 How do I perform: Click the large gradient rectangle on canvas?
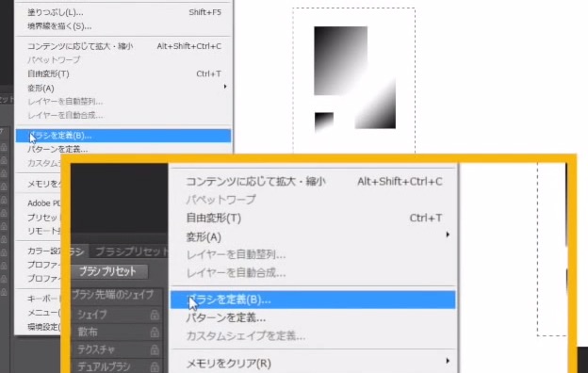(340, 60)
